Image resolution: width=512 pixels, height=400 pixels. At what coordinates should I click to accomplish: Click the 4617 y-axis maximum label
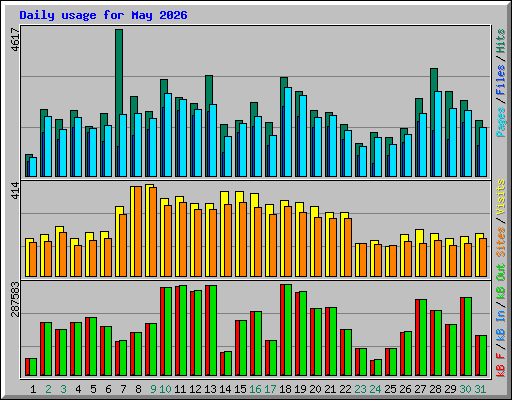15,40
